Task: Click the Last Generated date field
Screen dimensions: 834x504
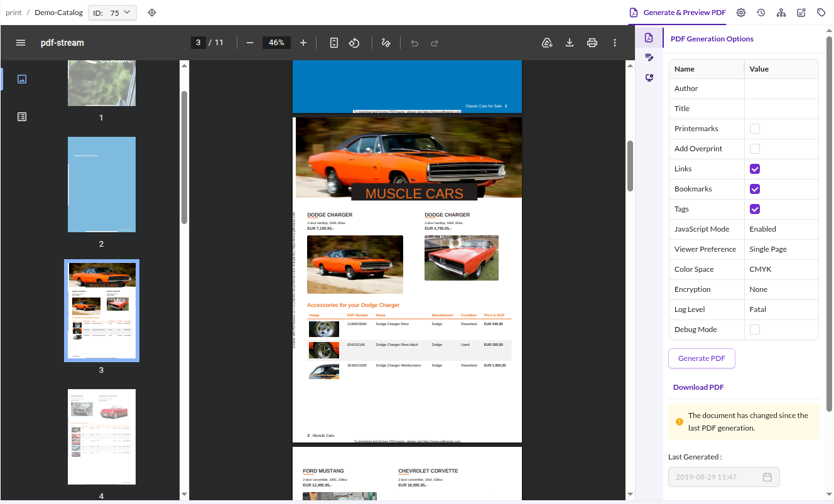Action: 724,477
